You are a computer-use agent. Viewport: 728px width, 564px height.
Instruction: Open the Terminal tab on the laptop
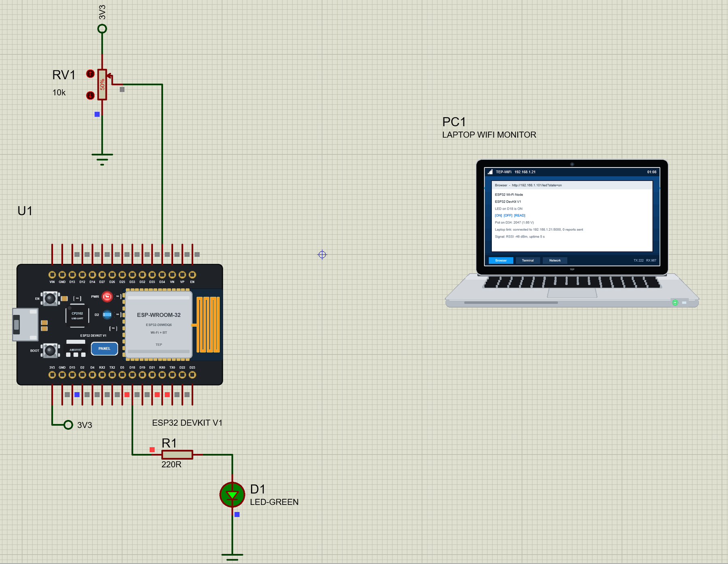coord(528,261)
